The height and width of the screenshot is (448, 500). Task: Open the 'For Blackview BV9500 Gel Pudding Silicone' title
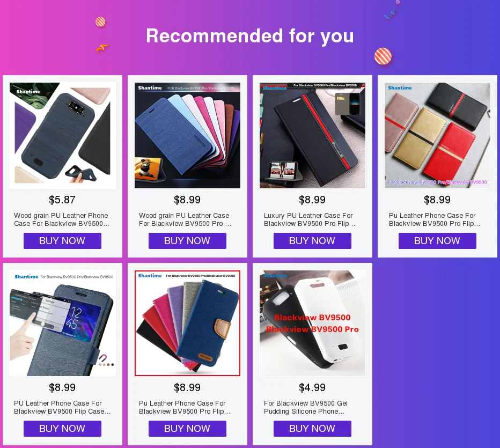(x=306, y=407)
